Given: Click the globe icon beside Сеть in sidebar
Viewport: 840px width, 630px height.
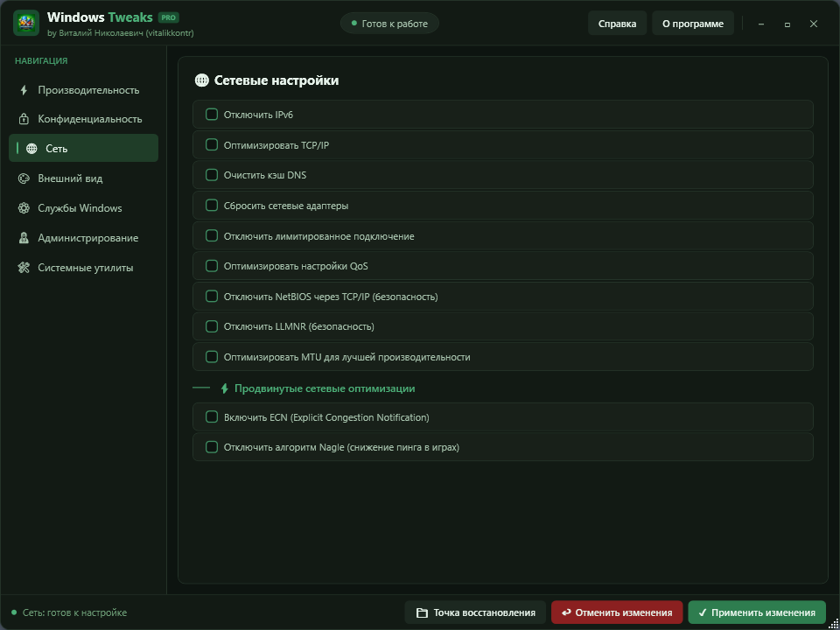Looking at the screenshot, I should (x=31, y=149).
